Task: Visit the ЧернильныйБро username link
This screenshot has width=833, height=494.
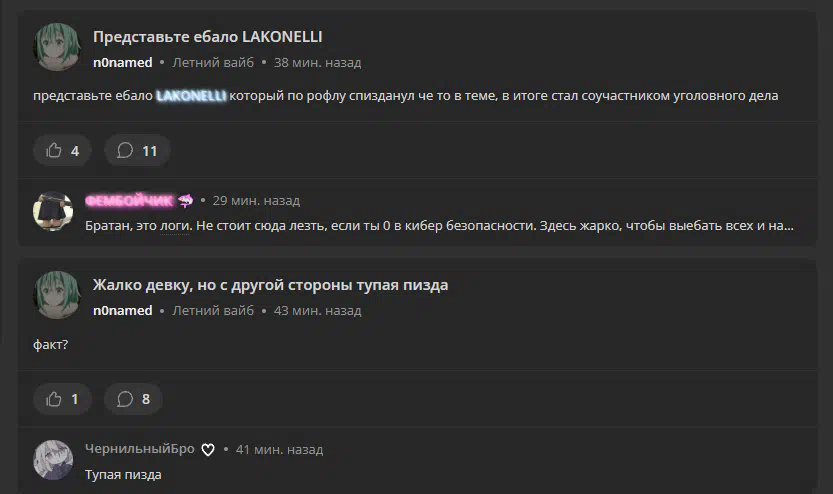Action: [x=140, y=449]
